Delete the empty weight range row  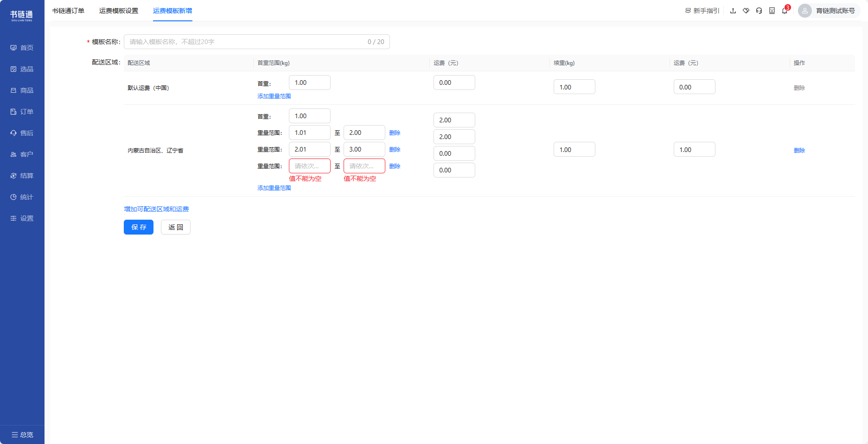pyautogui.click(x=395, y=166)
